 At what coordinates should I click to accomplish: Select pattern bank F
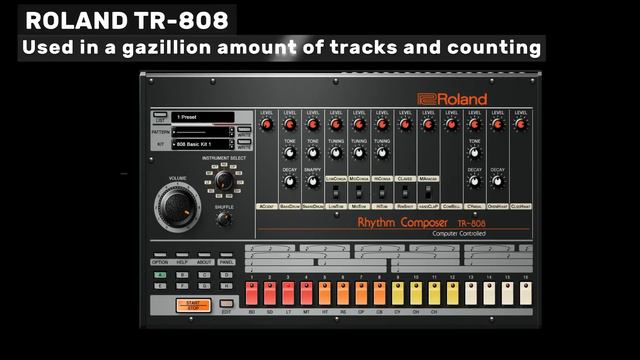[x=182, y=286]
